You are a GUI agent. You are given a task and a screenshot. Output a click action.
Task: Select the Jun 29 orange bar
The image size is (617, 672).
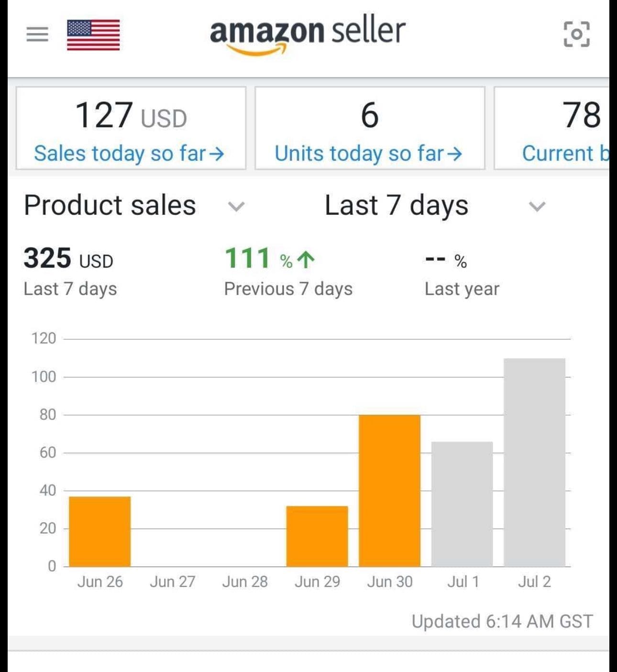click(x=317, y=536)
